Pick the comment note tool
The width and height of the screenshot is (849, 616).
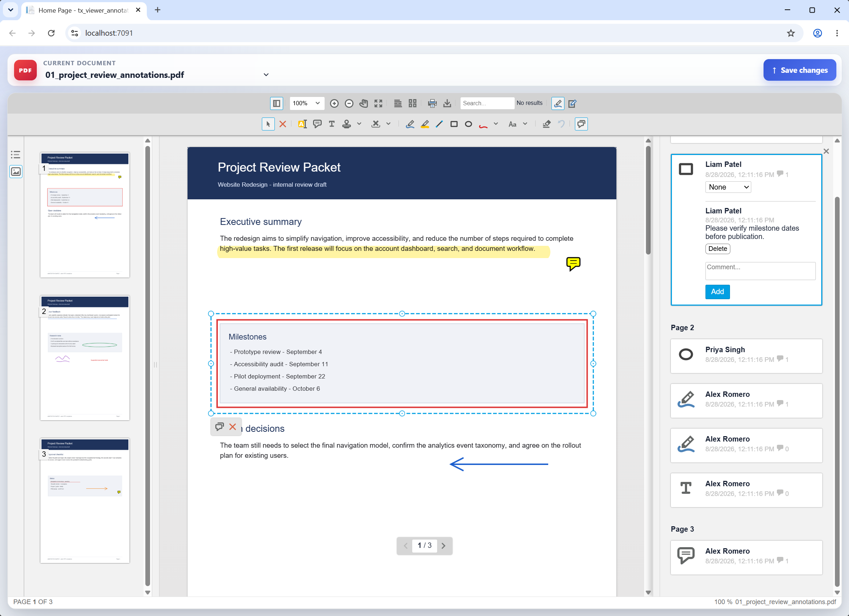(x=317, y=124)
